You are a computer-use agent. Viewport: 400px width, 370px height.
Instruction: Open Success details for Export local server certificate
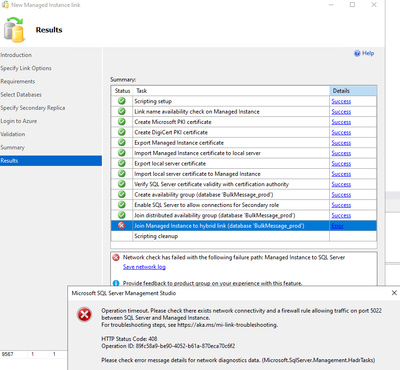pos(341,164)
